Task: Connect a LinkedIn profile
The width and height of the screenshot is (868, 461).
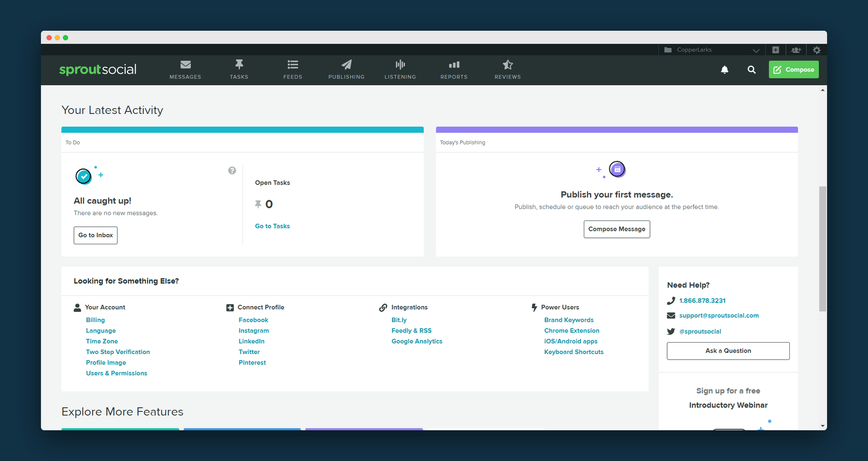Action: pyautogui.click(x=252, y=342)
